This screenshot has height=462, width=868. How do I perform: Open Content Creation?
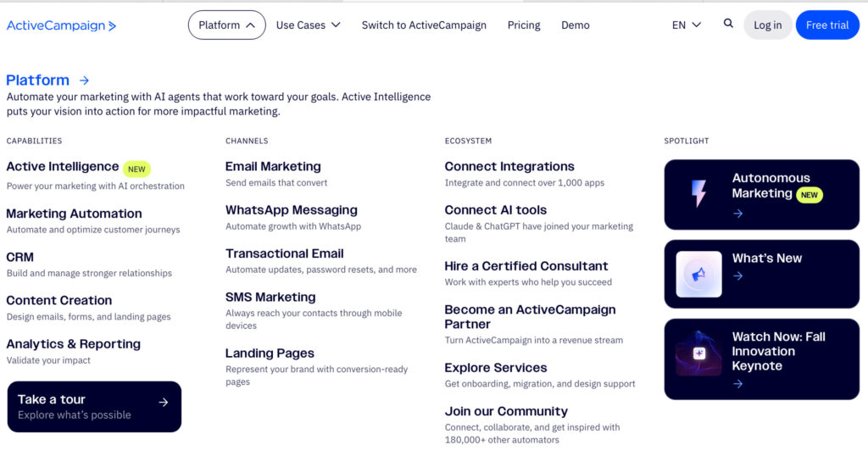59,300
